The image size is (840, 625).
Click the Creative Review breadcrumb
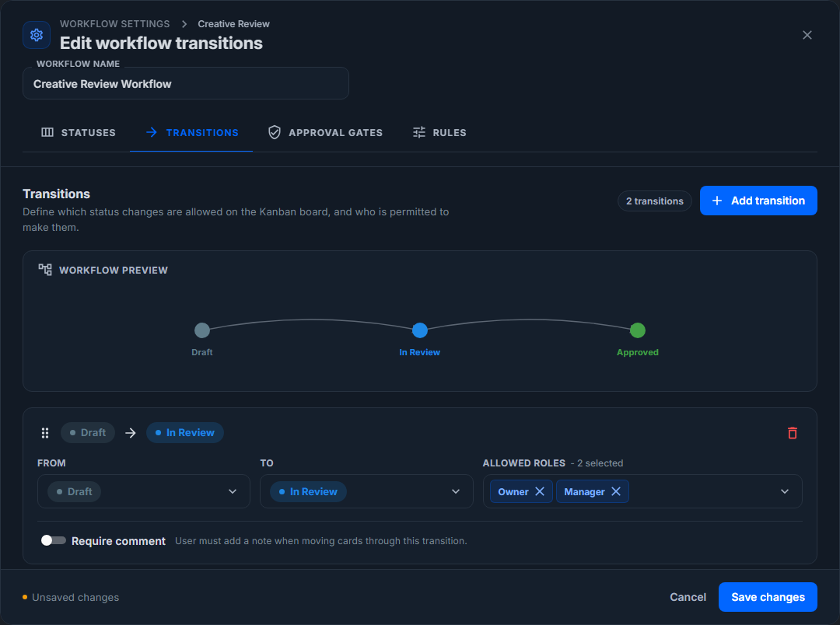click(x=233, y=24)
